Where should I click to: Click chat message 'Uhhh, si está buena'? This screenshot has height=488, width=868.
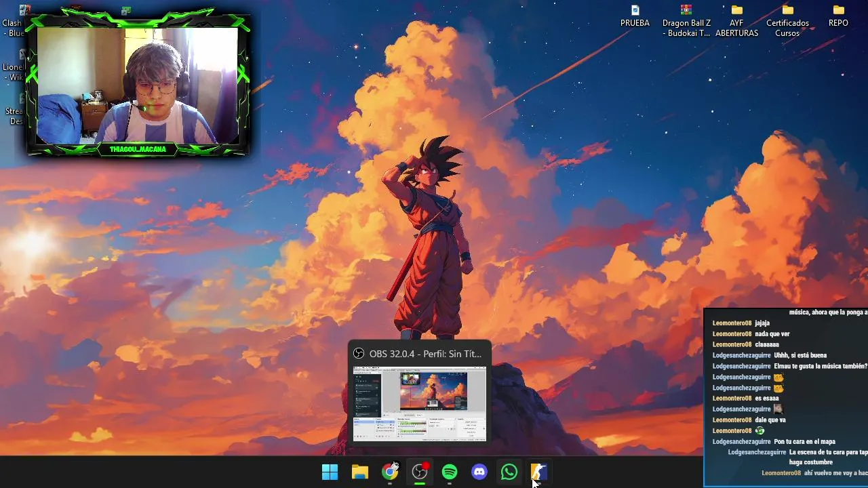click(x=800, y=355)
